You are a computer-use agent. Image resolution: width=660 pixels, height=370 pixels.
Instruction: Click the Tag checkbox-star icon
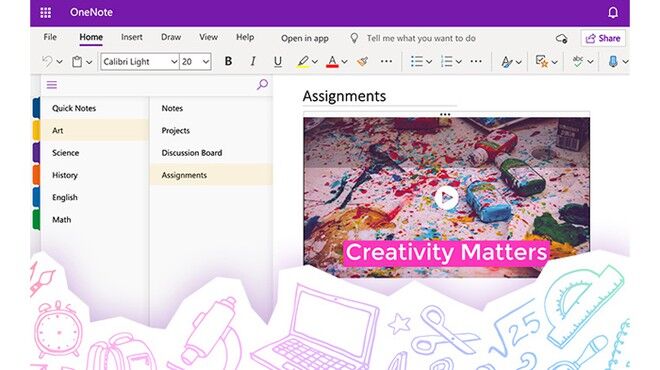pyautogui.click(x=541, y=61)
